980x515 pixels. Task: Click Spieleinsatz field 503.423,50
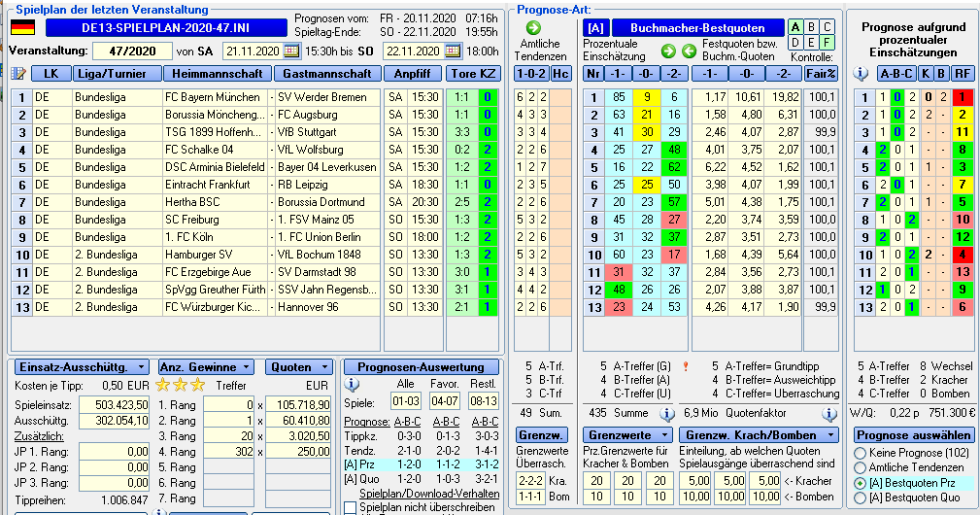click(x=115, y=405)
